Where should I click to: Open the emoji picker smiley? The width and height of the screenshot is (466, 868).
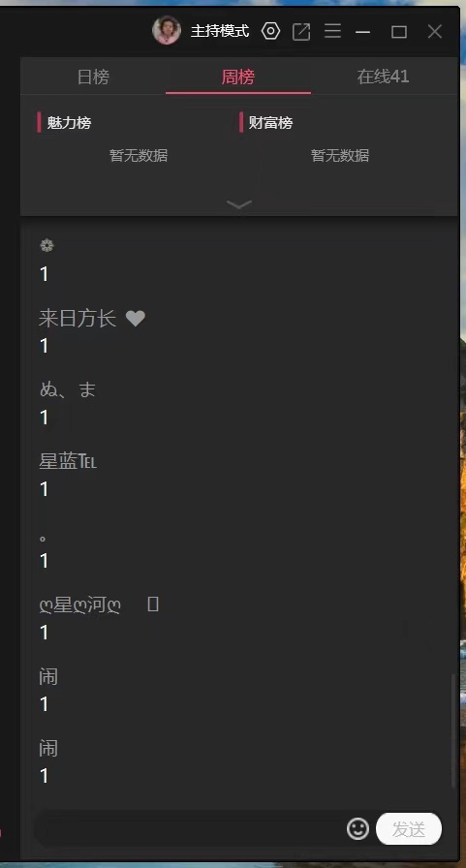[357, 828]
